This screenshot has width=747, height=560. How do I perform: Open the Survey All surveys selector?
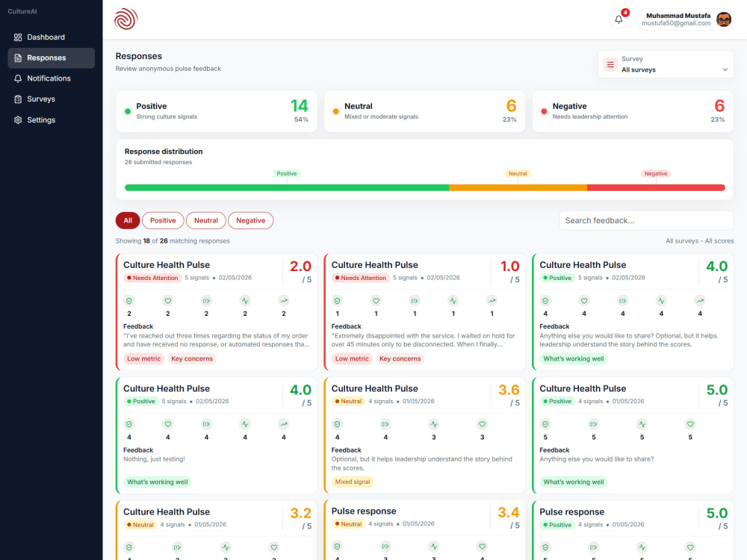click(x=666, y=64)
